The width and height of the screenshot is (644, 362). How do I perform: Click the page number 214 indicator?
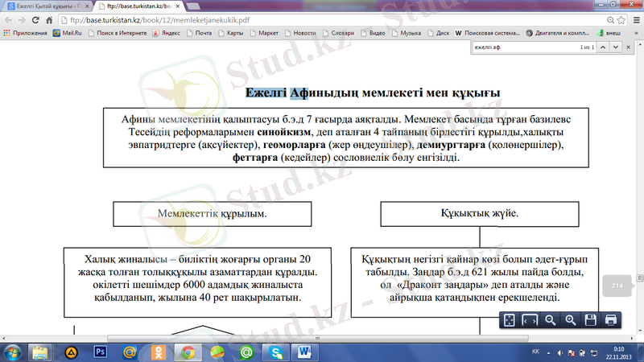coord(617,286)
